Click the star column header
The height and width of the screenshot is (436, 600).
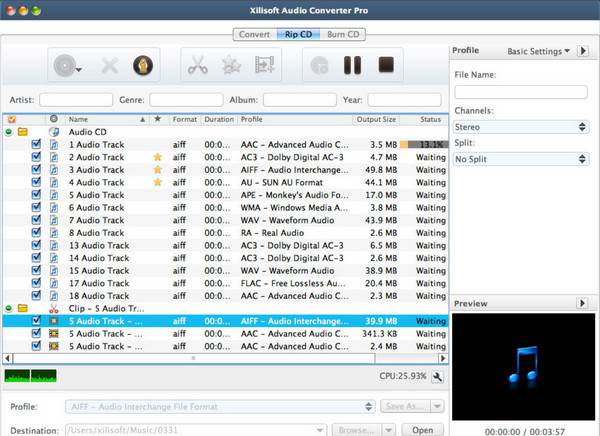158,119
